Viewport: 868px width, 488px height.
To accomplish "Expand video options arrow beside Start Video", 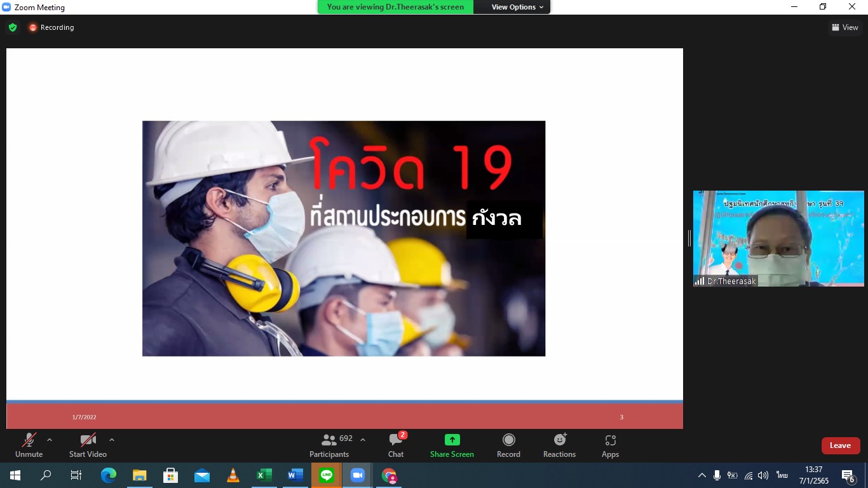I will tap(112, 440).
